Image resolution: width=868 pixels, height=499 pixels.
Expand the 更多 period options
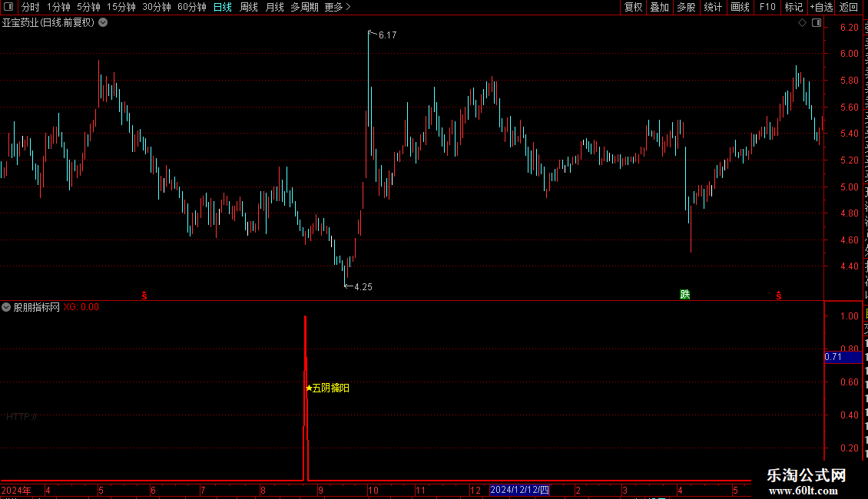337,7
